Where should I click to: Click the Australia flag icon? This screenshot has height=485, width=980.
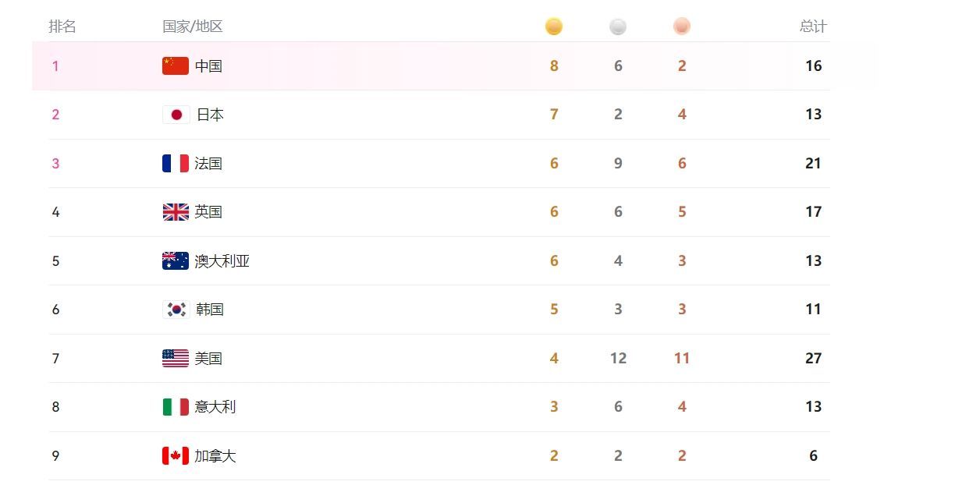coord(176,261)
